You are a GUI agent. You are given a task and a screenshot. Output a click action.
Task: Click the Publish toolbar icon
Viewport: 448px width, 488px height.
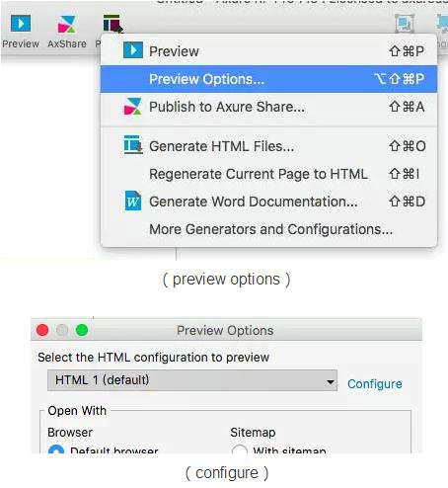[x=112, y=24]
